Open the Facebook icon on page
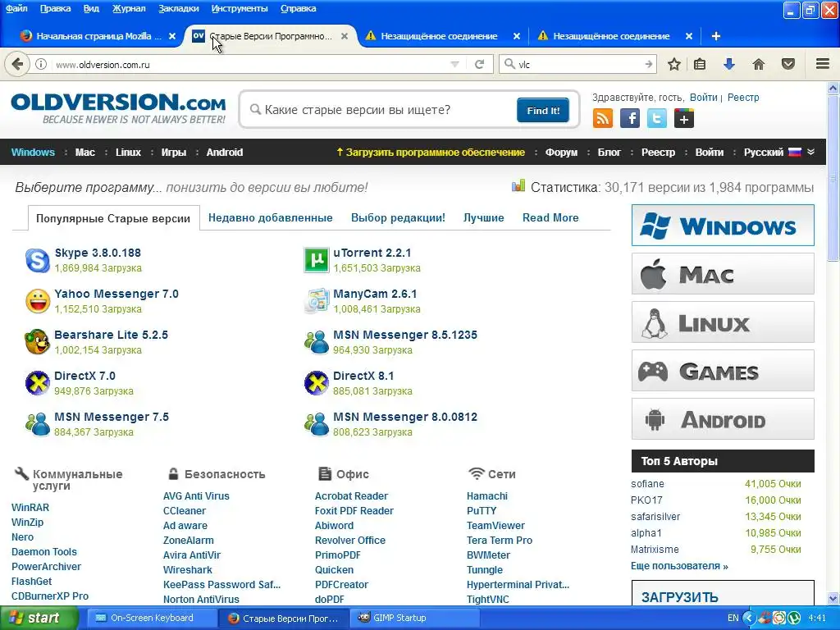The height and width of the screenshot is (630, 840). coord(630,118)
